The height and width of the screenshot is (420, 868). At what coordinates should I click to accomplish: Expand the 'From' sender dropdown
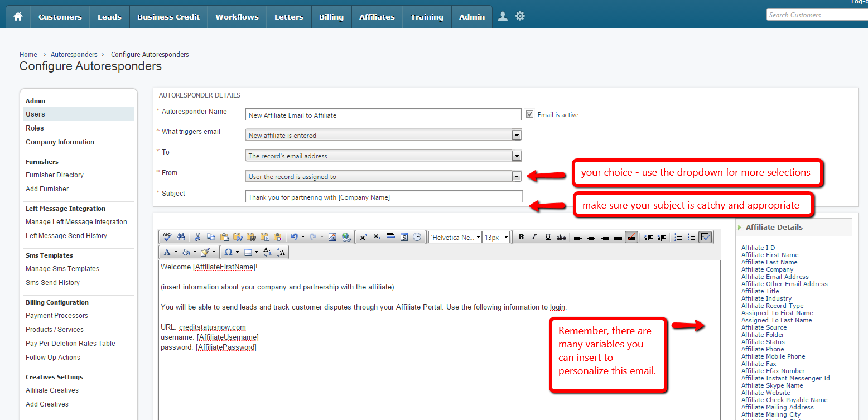[517, 177]
